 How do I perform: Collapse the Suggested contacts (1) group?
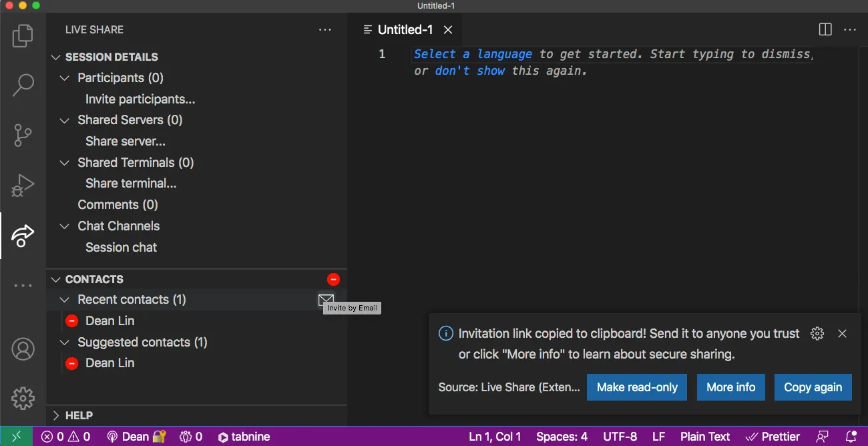pos(65,343)
